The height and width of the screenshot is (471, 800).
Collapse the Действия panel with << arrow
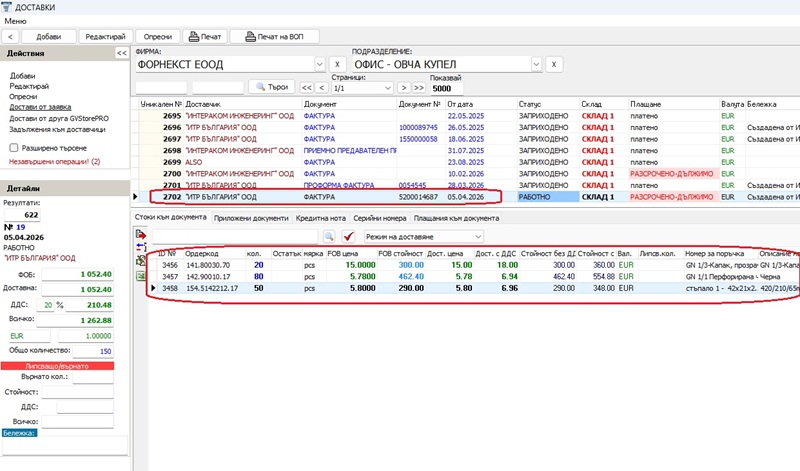coord(122,53)
